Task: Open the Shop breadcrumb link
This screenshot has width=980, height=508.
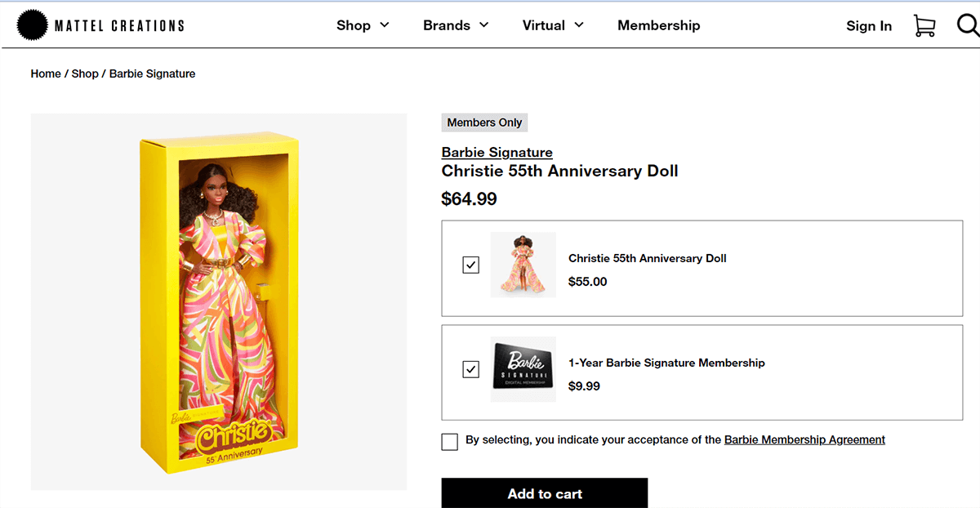Action: pyautogui.click(x=85, y=74)
